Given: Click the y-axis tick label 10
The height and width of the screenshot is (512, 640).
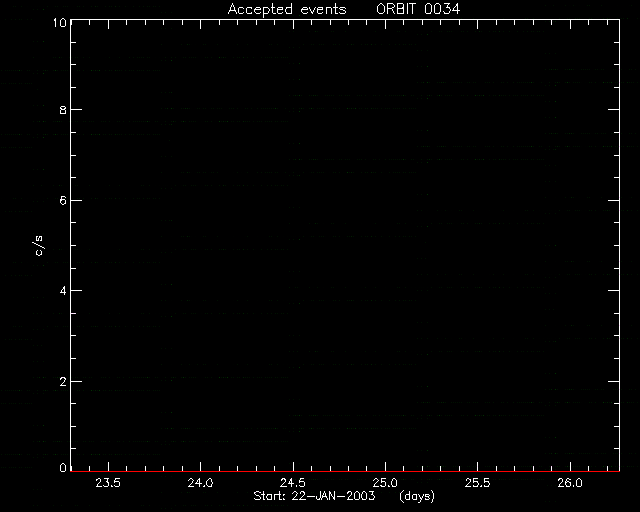Looking at the screenshot, I should point(60,22).
